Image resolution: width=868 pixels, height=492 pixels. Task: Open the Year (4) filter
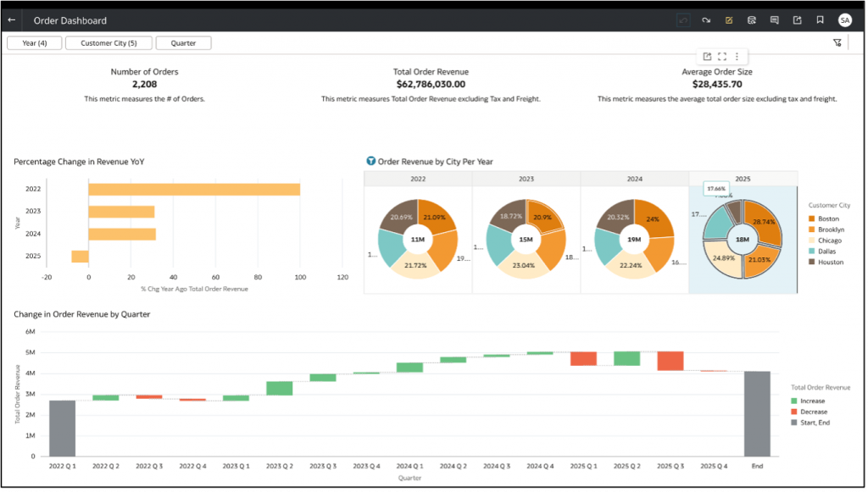34,43
